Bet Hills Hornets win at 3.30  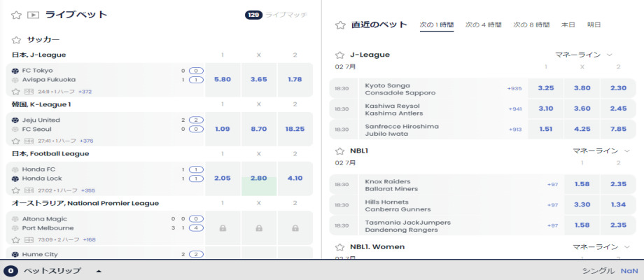click(582, 205)
